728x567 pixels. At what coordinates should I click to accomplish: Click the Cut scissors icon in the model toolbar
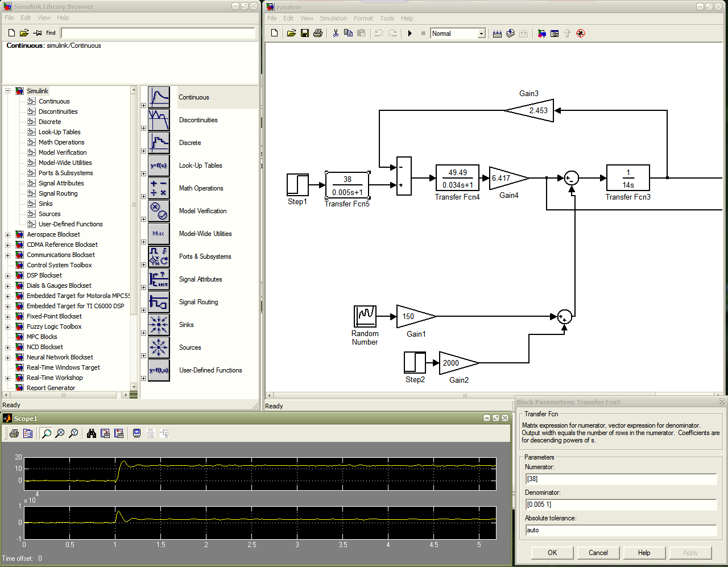(x=336, y=34)
